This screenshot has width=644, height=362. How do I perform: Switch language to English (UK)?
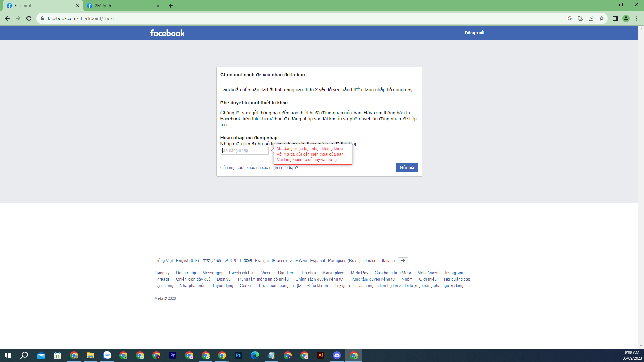(187, 261)
